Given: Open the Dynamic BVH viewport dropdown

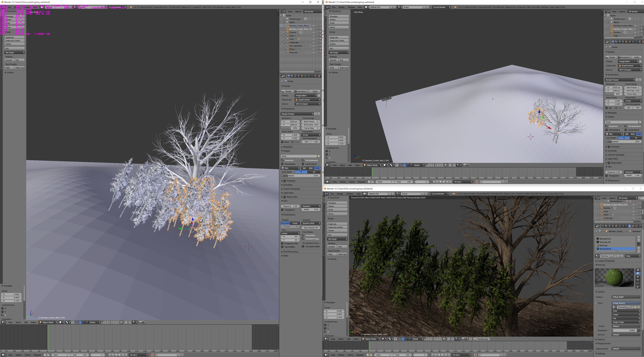Looking at the screenshot, I should click(x=311, y=223).
